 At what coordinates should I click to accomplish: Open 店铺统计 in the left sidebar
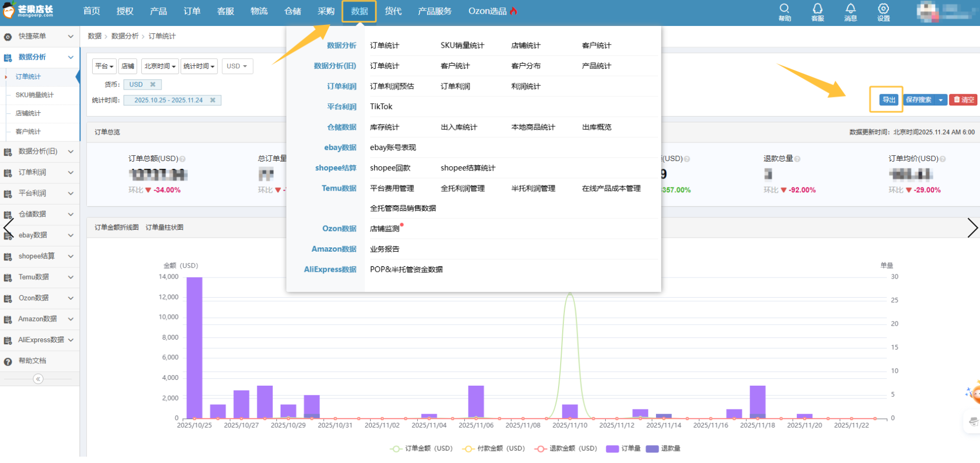pyautogui.click(x=28, y=113)
